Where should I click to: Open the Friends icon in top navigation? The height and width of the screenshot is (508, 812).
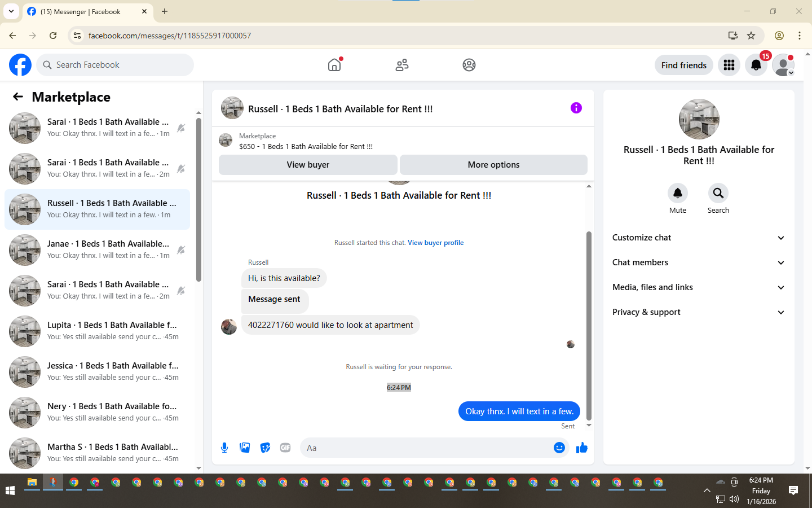402,65
